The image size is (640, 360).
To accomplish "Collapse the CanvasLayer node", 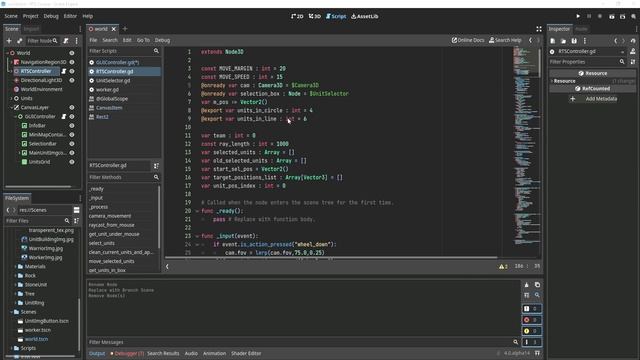I will coord(11,107).
